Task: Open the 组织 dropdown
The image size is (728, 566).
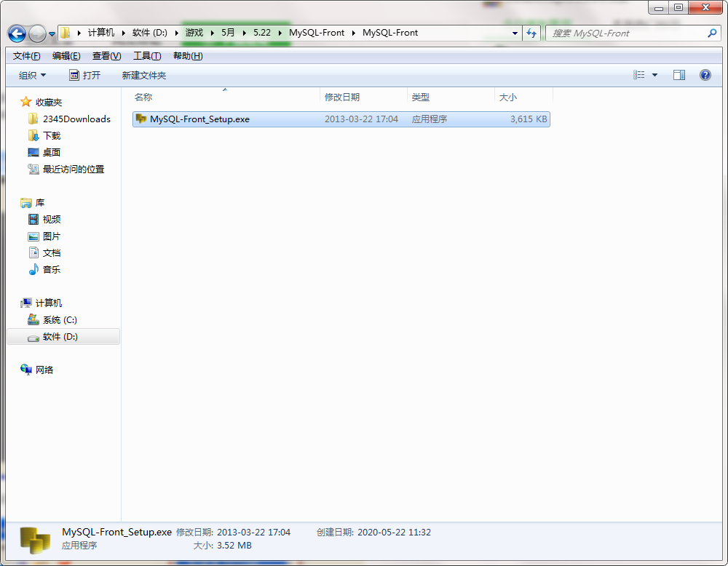Action: [32, 75]
